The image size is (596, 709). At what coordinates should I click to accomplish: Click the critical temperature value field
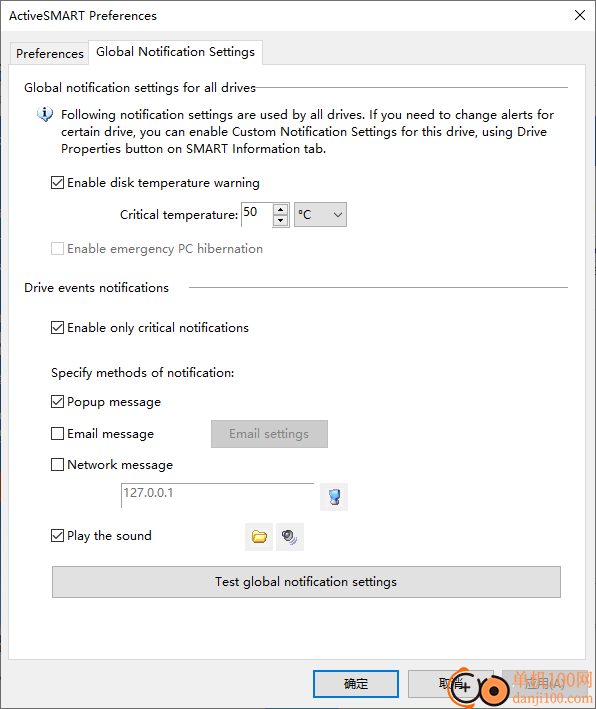click(257, 214)
